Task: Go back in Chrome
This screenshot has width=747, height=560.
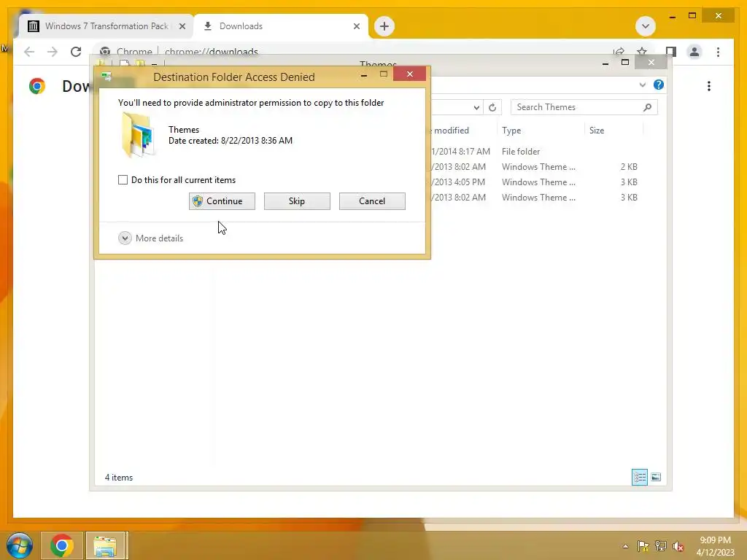Action: pos(29,52)
